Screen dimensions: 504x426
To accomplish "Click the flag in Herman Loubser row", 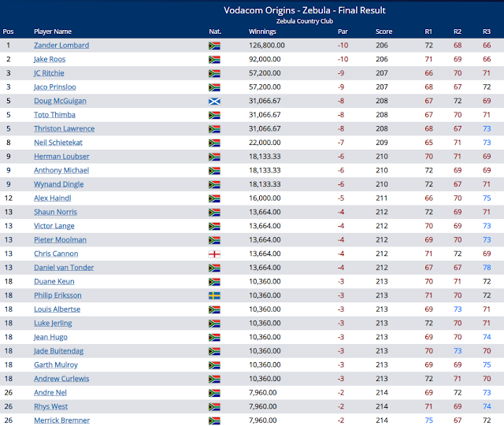I will [x=214, y=157].
